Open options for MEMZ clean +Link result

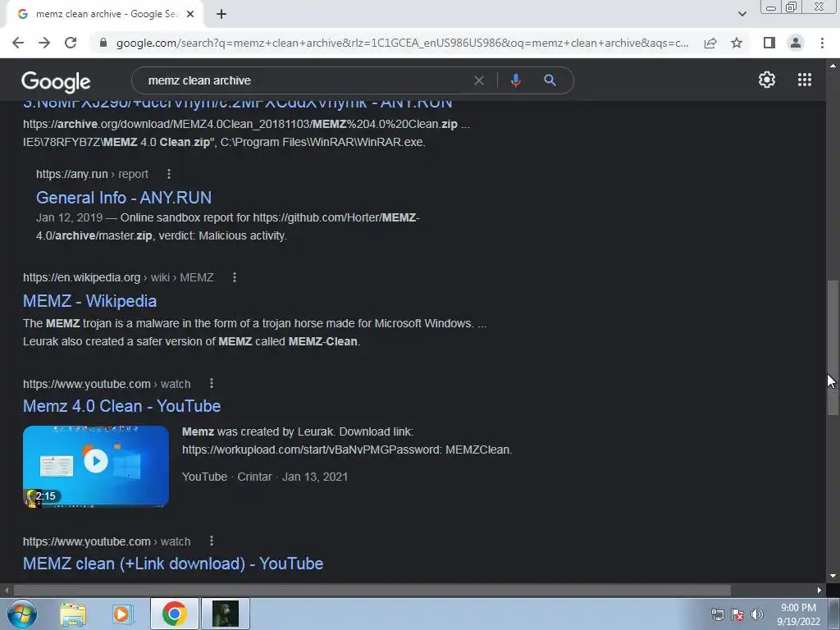tap(212, 541)
